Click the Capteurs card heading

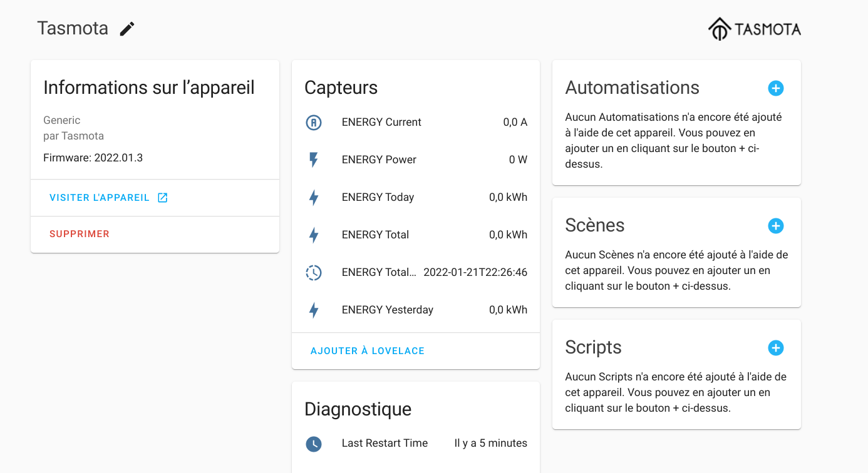click(x=341, y=88)
